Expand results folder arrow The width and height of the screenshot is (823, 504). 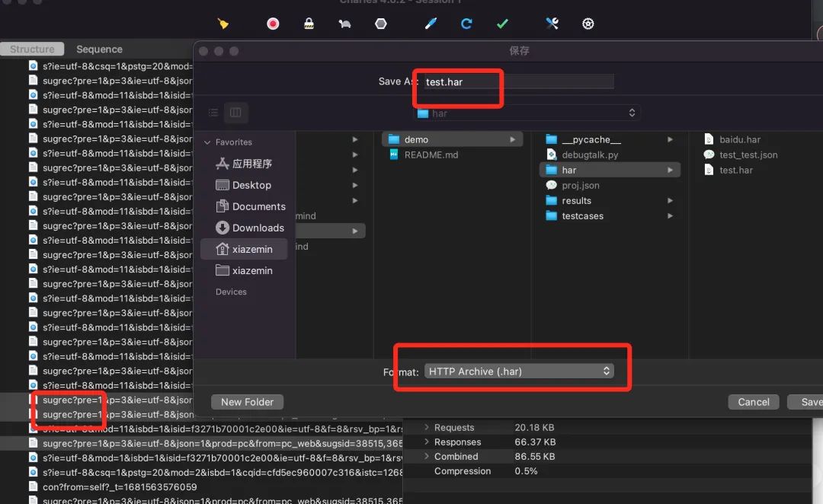pos(671,200)
